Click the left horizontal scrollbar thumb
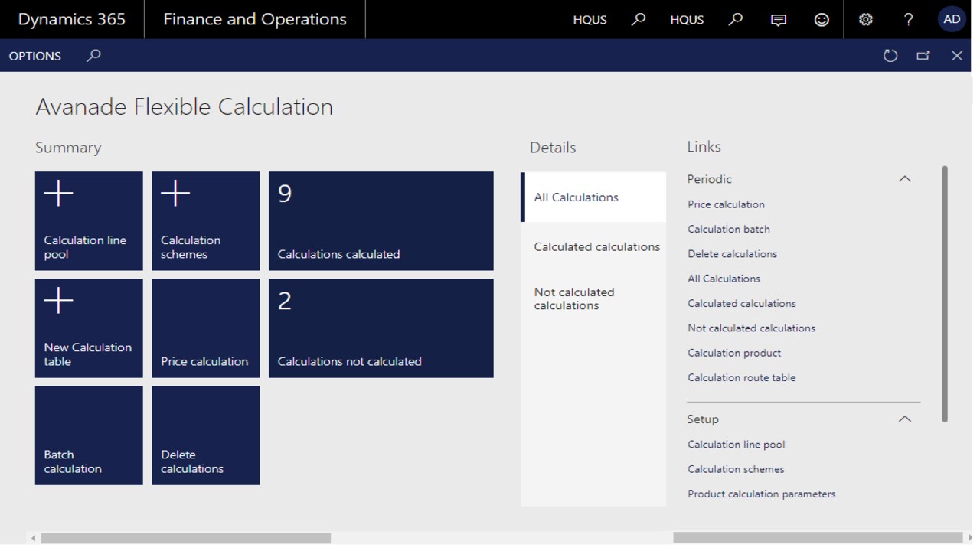 tap(186, 538)
